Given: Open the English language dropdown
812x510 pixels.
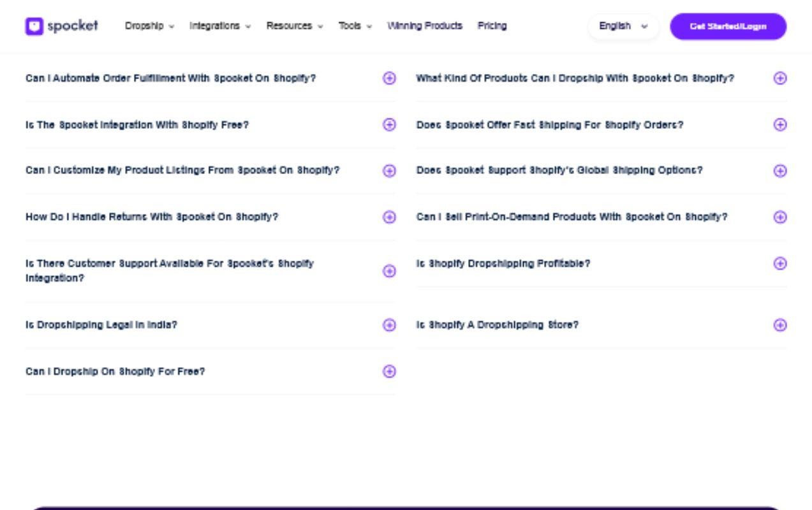Looking at the screenshot, I should pyautogui.click(x=623, y=26).
